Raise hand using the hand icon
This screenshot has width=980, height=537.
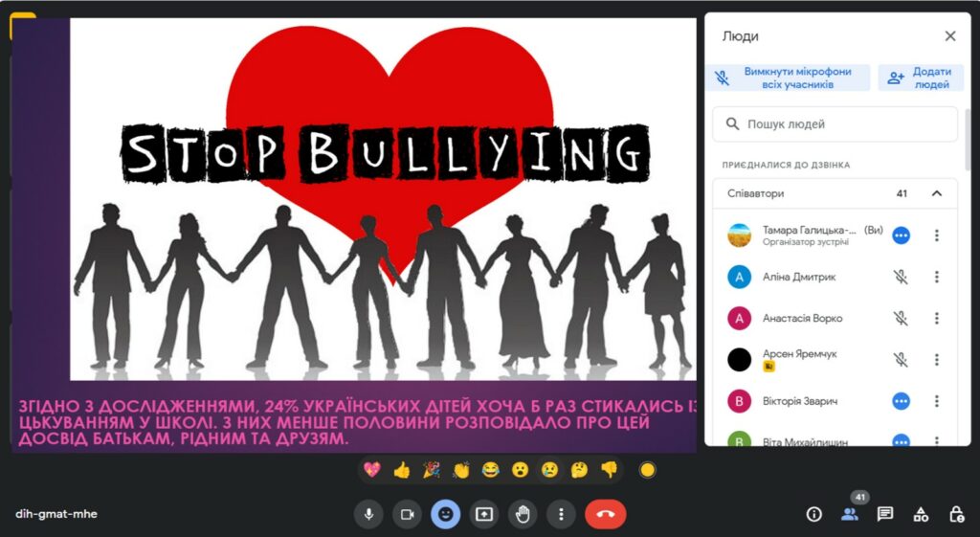523,514
